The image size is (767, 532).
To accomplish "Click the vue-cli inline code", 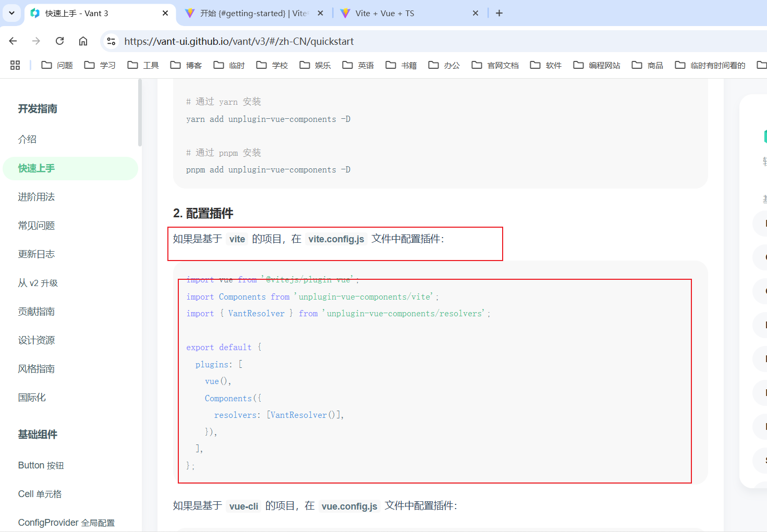I will coord(244,506).
